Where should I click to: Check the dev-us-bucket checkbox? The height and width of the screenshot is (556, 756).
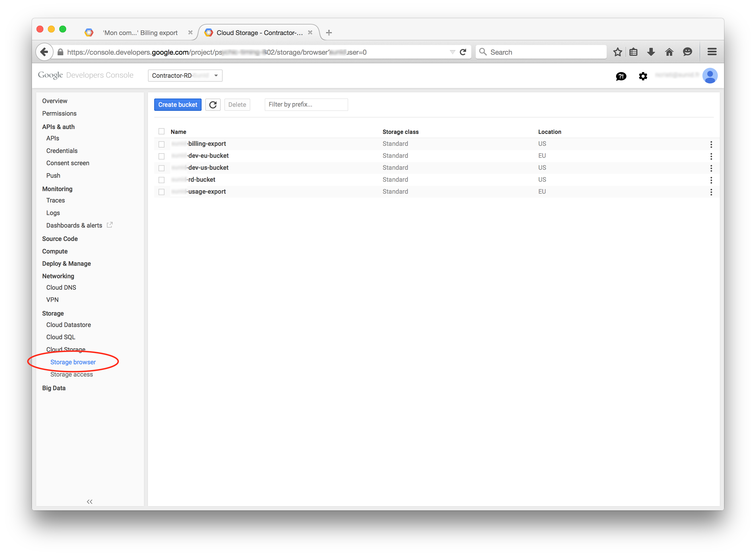[161, 168]
